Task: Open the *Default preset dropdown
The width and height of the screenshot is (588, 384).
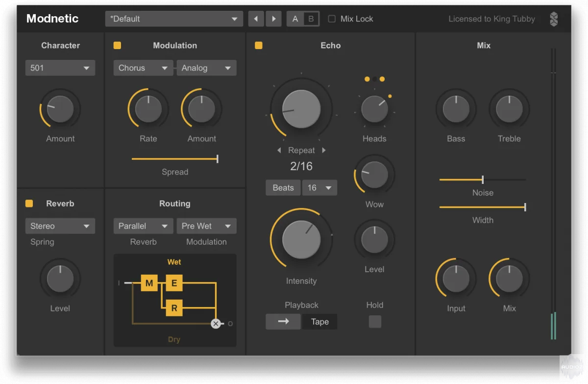Action: click(x=174, y=19)
